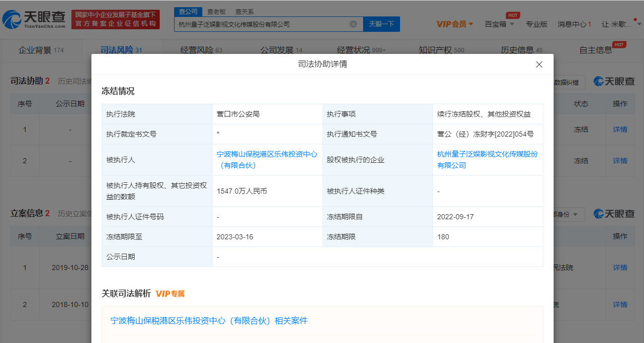
Task: Switch to the 公司发展 tab
Action: (281, 50)
